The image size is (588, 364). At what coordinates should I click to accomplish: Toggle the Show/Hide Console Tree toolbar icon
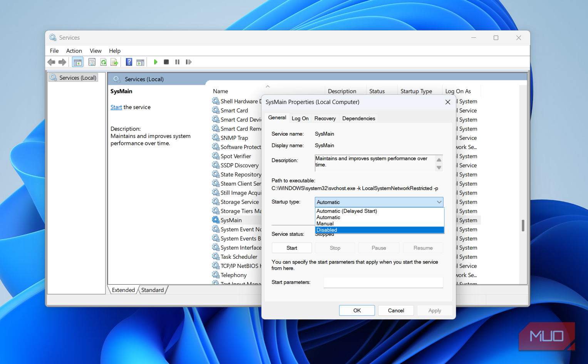78,62
